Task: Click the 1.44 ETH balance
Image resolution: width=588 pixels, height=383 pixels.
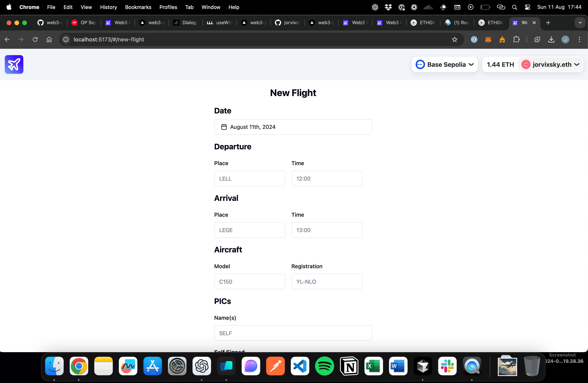Action: pyautogui.click(x=500, y=65)
